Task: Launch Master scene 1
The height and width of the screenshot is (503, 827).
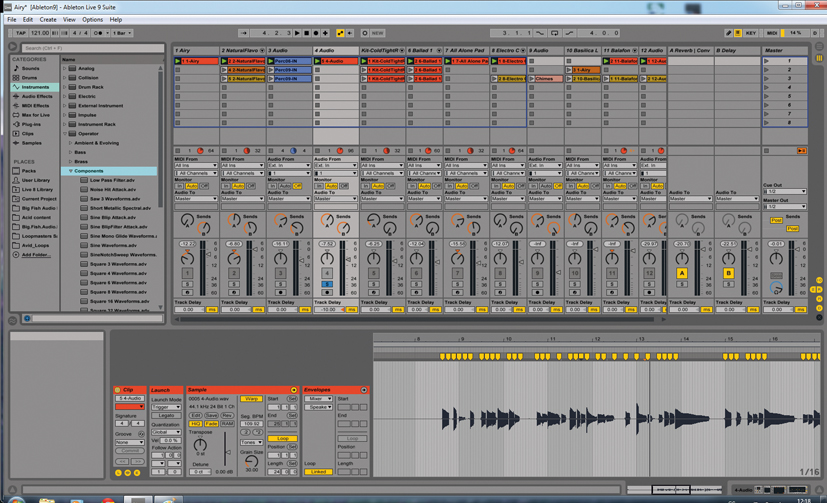Action: 766,61
